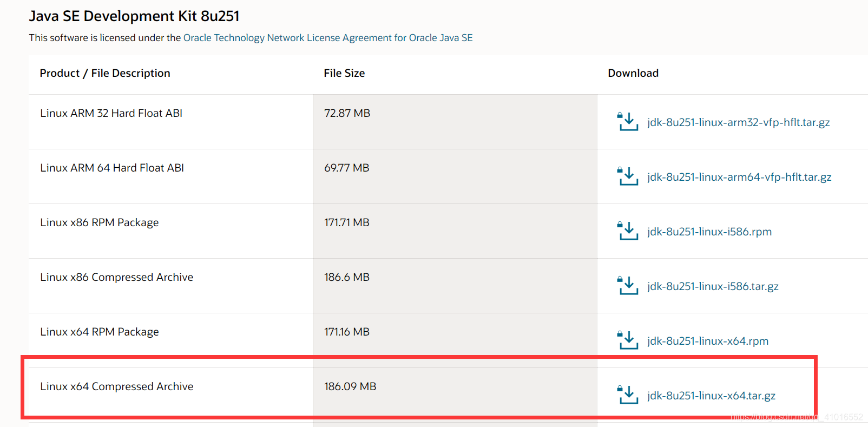Click the File Size column header
Image resolution: width=868 pixels, height=427 pixels.
click(344, 73)
